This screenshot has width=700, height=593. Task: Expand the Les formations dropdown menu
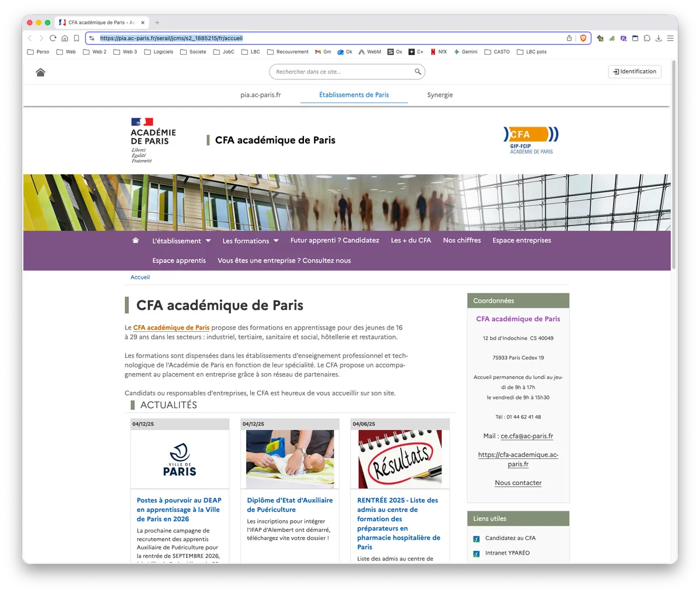click(250, 241)
